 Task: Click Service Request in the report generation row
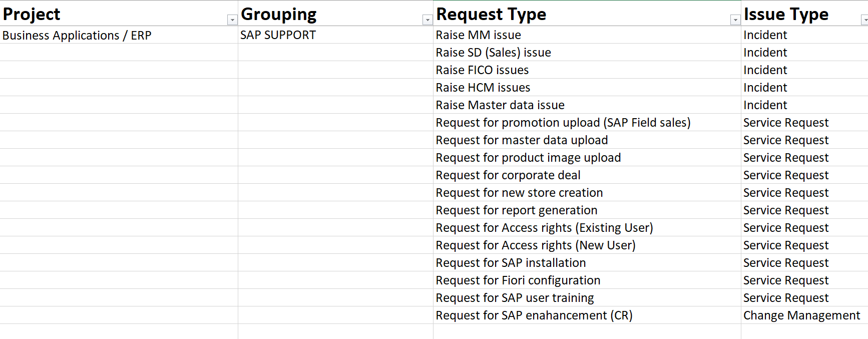(x=804, y=210)
